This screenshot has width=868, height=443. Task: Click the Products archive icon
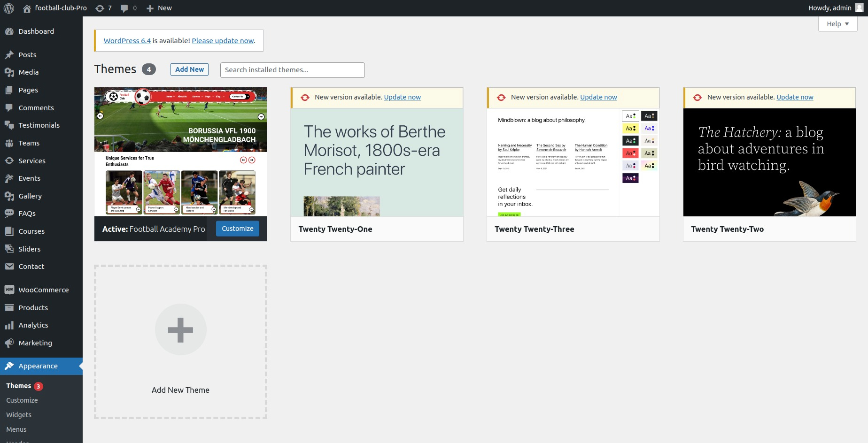[x=9, y=308]
